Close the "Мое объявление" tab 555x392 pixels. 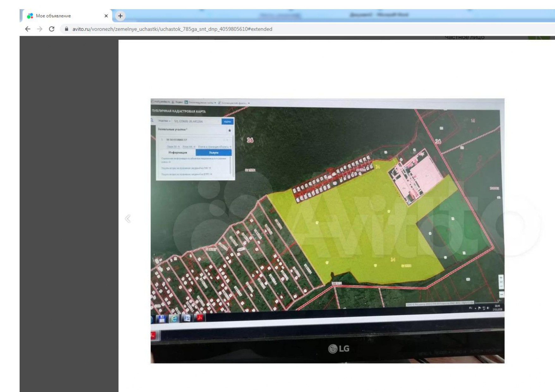[x=106, y=16]
